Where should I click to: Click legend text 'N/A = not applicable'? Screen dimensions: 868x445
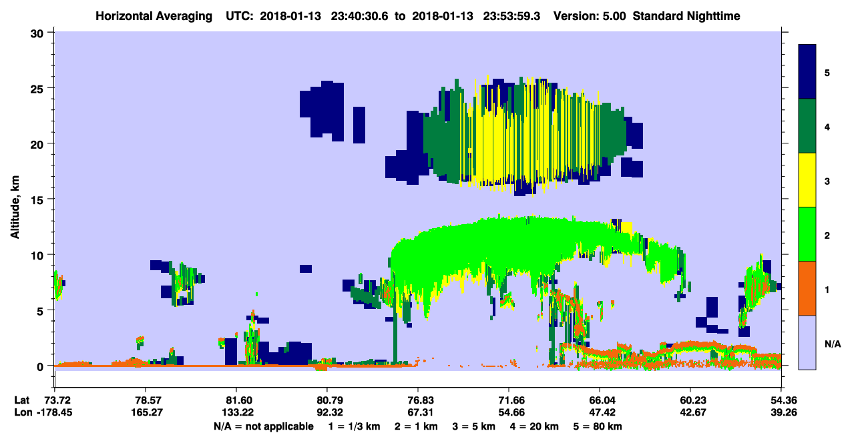[263, 426]
